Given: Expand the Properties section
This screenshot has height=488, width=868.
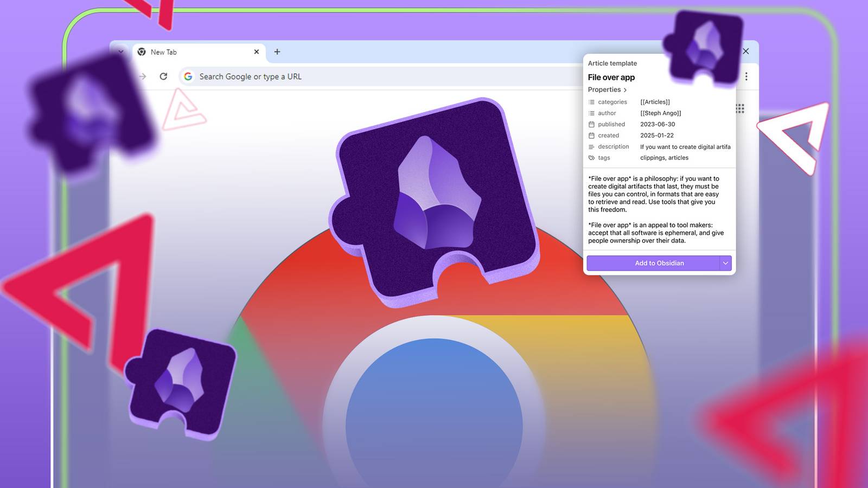Looking at the screenshot, I should tap(608, 89).
